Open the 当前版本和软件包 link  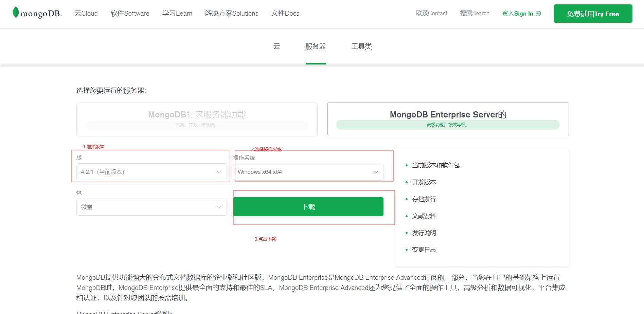point(436,165)
